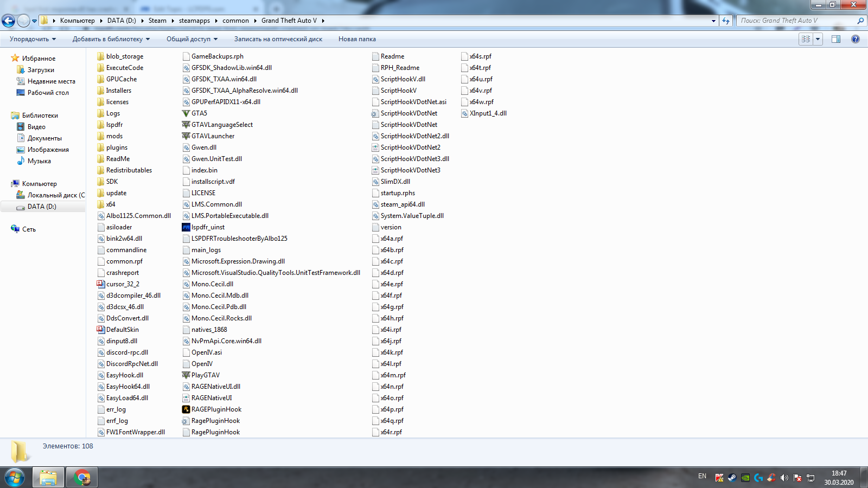Click the Steam icon in the system tray
The height and width of the screenshot is (488, 868).
[x=732, y=478]
